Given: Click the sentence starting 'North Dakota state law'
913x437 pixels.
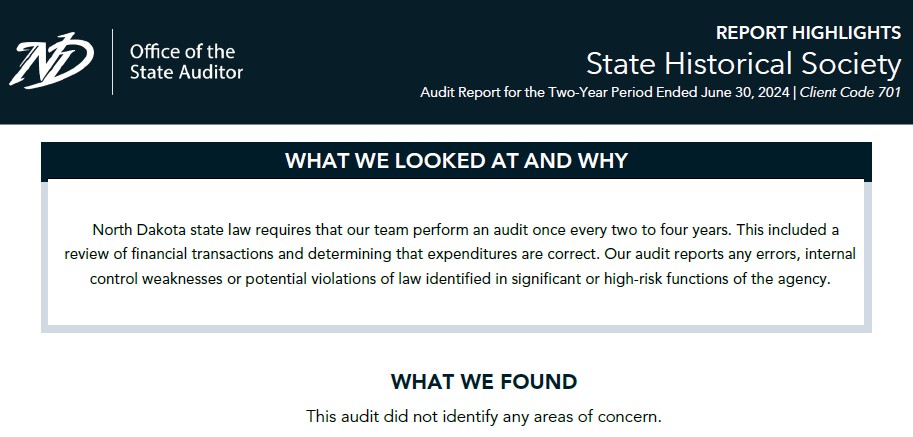Looking at the screenshot, I should click(x=411, y=230).
